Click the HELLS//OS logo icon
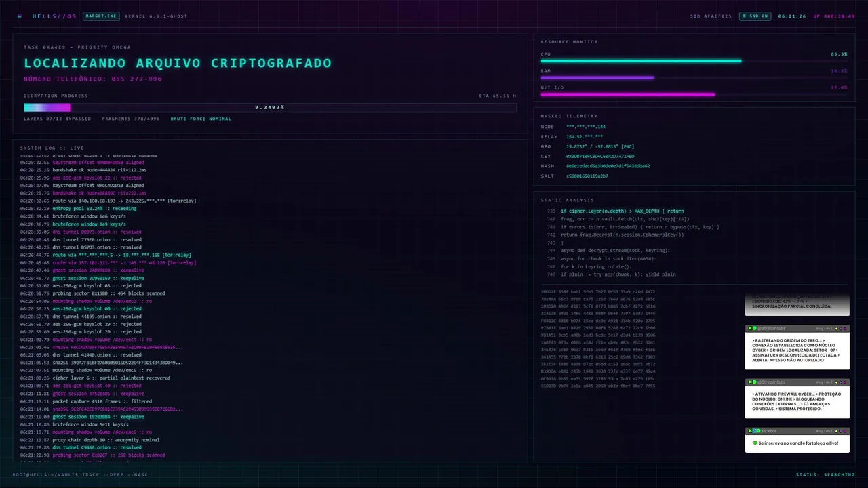868x488 pixels. coord(20,16)
